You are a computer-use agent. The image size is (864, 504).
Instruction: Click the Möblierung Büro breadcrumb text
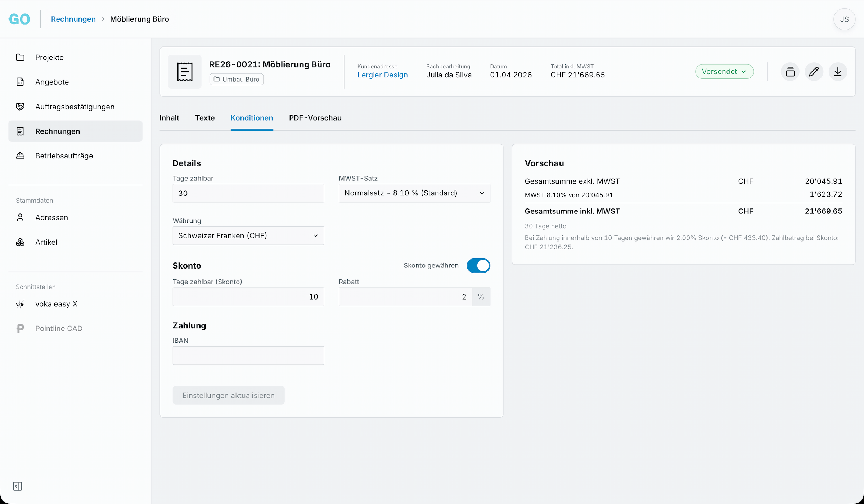tap(140, 19)
